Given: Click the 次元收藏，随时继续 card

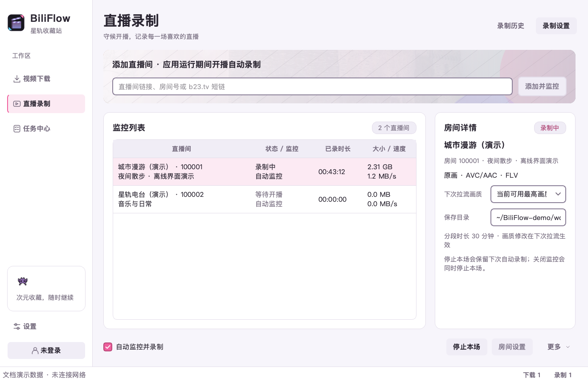Looking at the screenshot, I should (46, 289).
